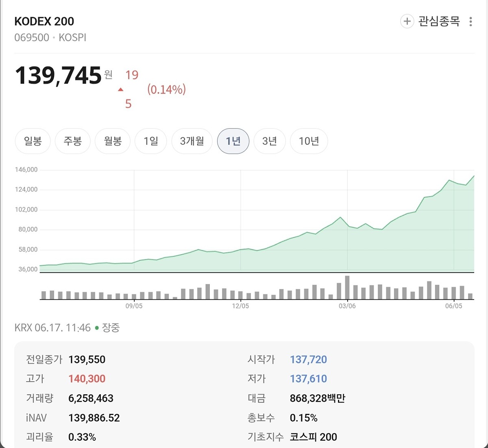Image resolution: width=488 pixels, height=448 pixels.
Task: Click the current price 139,745
Action: pyautogui.click(x=58, y=76)
